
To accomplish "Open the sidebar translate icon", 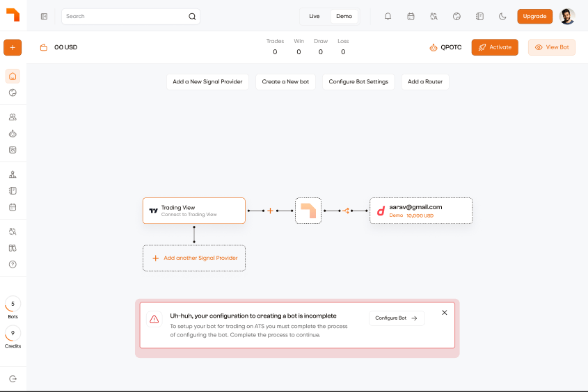I will [13, 231].
